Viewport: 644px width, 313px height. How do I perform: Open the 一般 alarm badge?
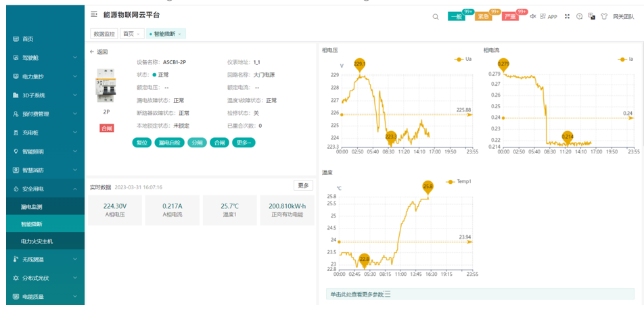point(457,17)
